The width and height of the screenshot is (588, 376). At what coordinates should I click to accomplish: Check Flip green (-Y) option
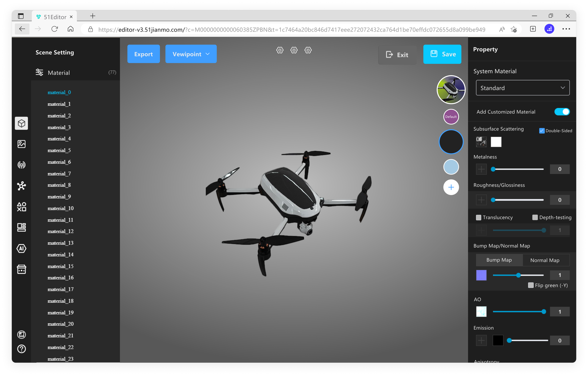[x=531, y=285]
